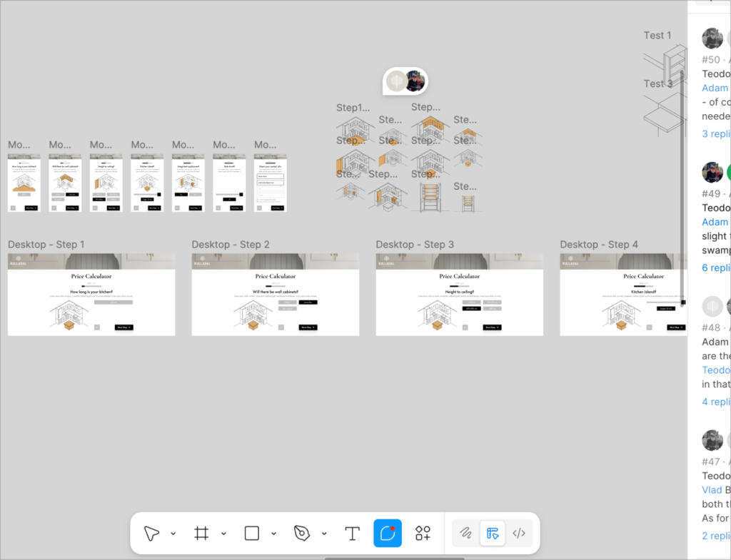Open the 4 replies on comment #48
This screenshot has height=560, width=731.
point(715,402)
